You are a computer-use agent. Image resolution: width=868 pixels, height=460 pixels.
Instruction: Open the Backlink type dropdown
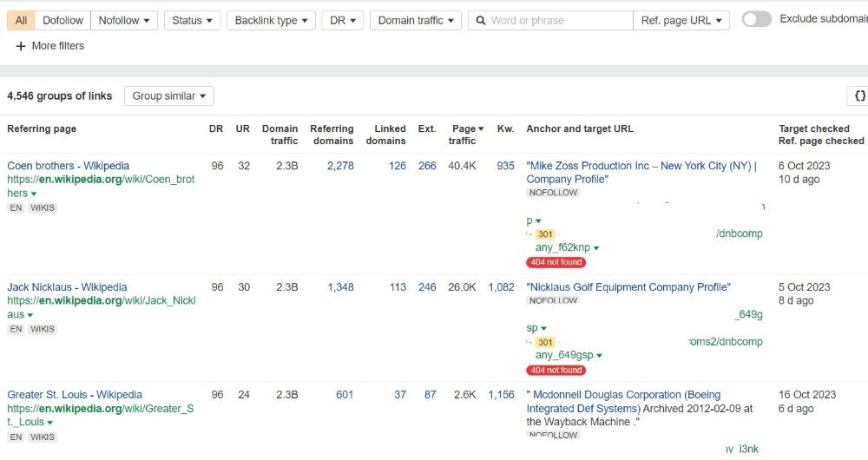click(271, 21)
